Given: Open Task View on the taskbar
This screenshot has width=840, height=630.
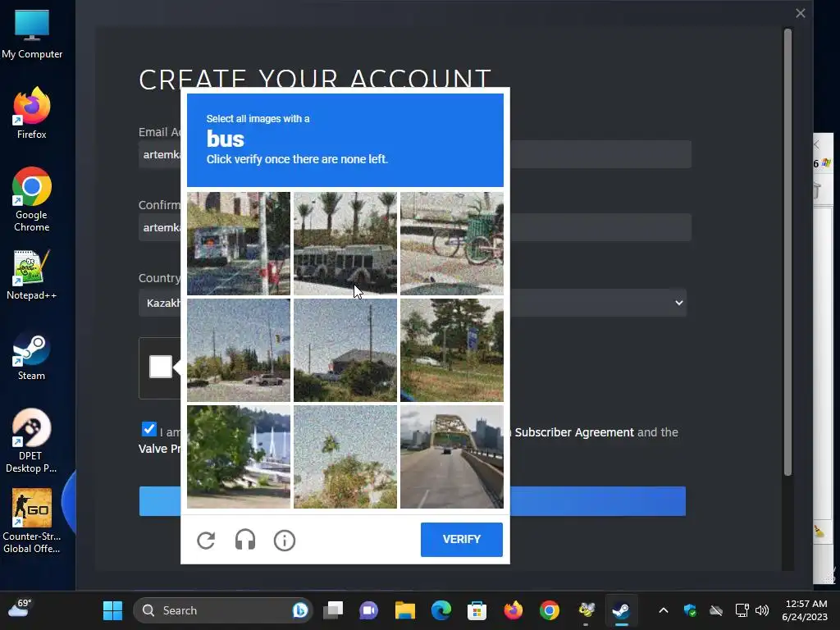Looking at the screenshot, I should point(333,610).
